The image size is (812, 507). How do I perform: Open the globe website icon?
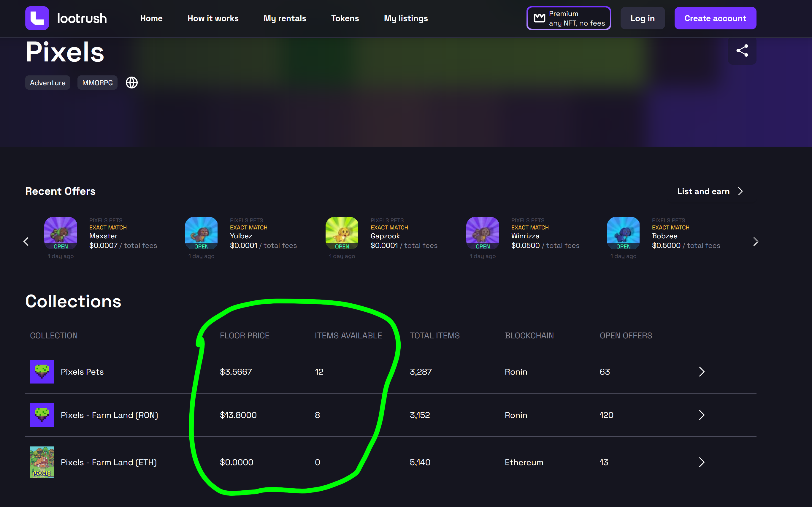pyautogui.click(x=131, y=83)
